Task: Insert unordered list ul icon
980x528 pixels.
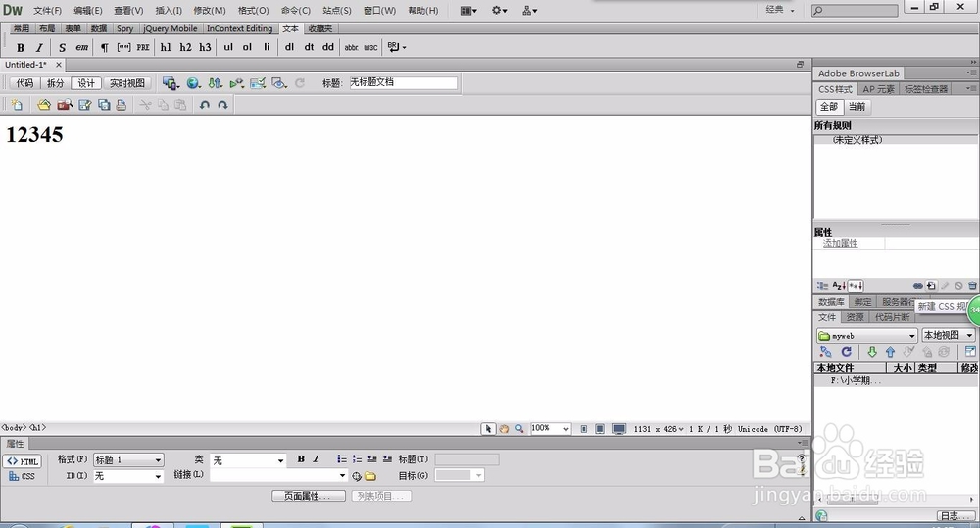Action: click(228, 47)
